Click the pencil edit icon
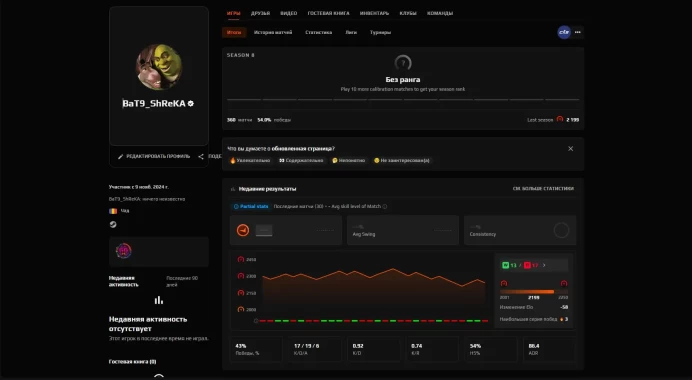692x380 pixels. coord(120,156)
